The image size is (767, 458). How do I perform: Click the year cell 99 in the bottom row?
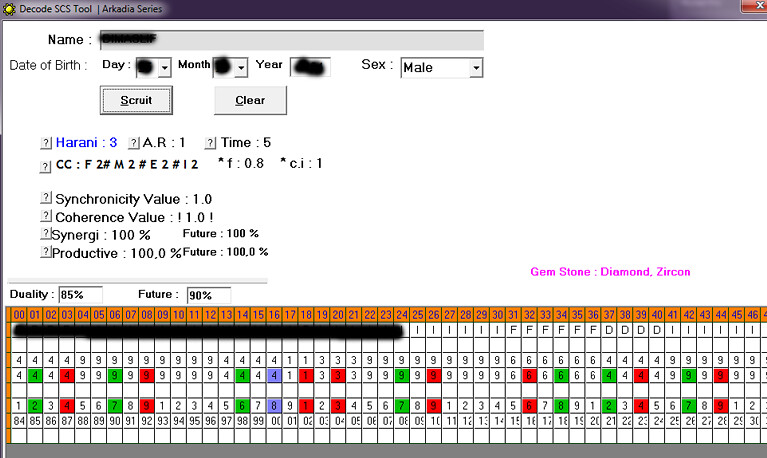[258, 421]
